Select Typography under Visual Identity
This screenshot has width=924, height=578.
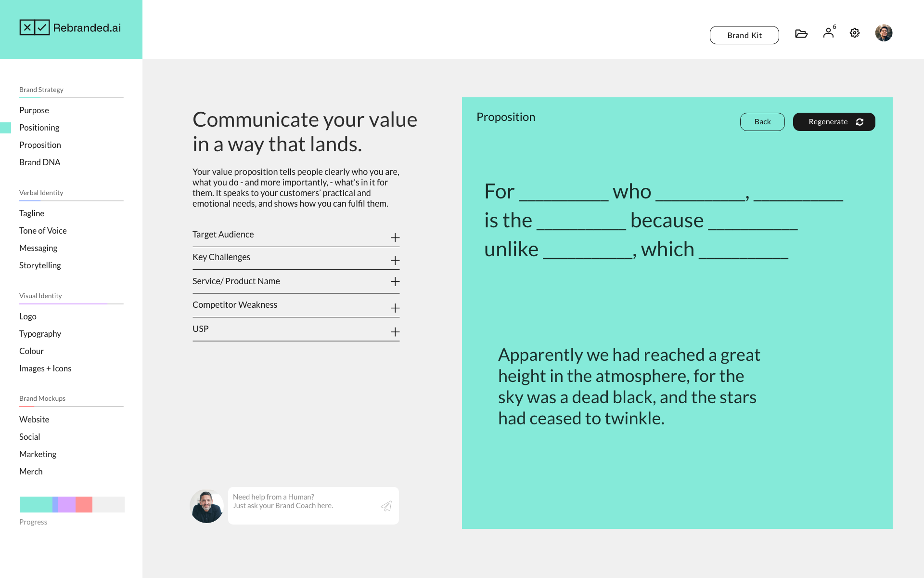[40, 334]
